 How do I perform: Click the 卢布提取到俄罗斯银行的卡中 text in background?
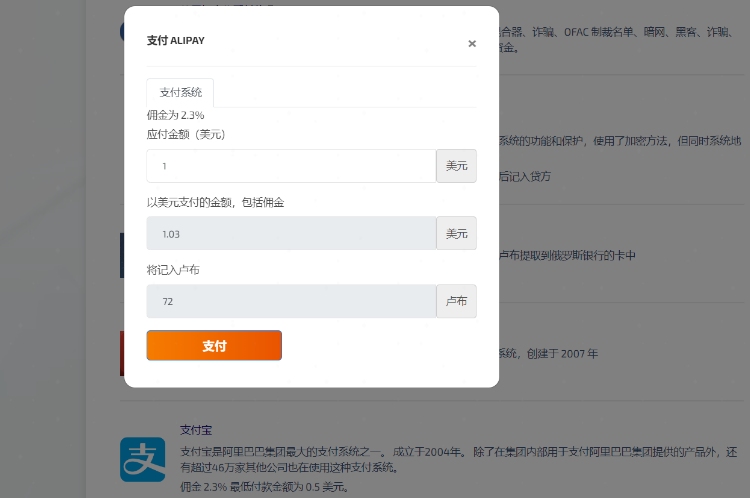567,255
